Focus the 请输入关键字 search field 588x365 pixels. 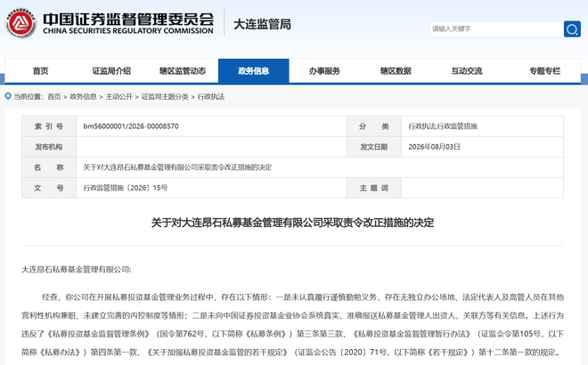tap(496, 28)
